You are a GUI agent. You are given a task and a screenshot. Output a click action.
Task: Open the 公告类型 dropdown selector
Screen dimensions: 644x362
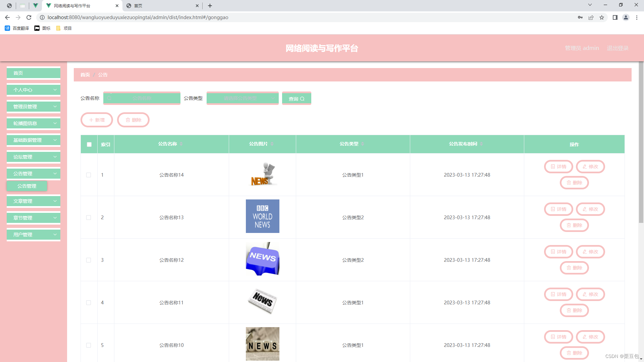[x=242, y=98]
